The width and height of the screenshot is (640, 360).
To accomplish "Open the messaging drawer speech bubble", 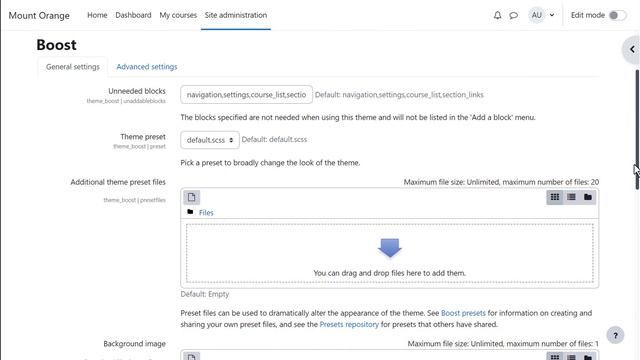I will pos(513,16).
